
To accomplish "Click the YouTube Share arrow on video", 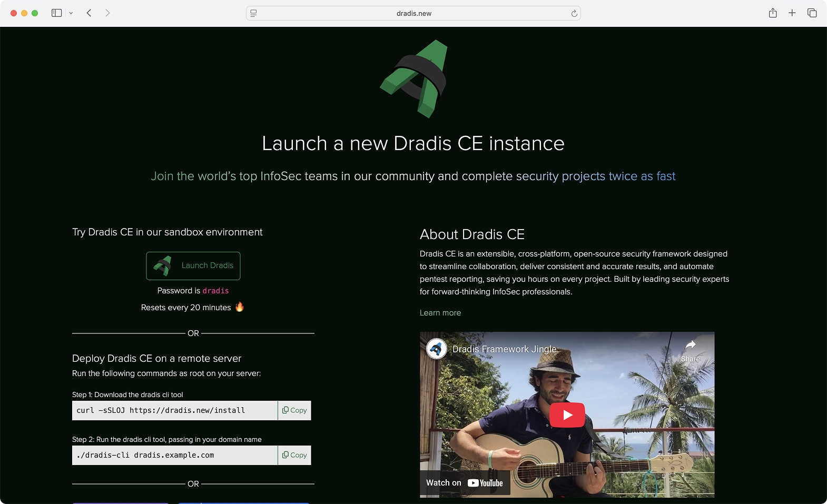I will pyautogui.click(x=690, y=350).
